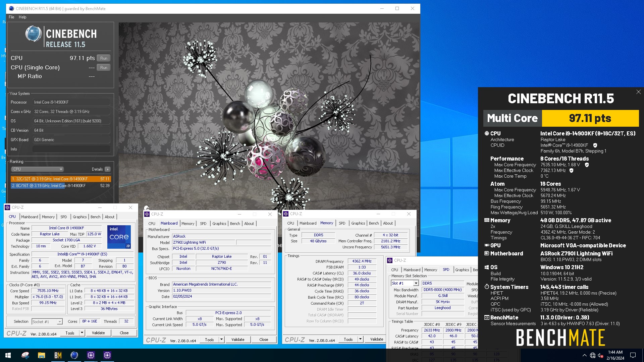Click the Core Speed value 7535.10 MHz
This screenshot has height=362, width=644.
click(48, 291)
